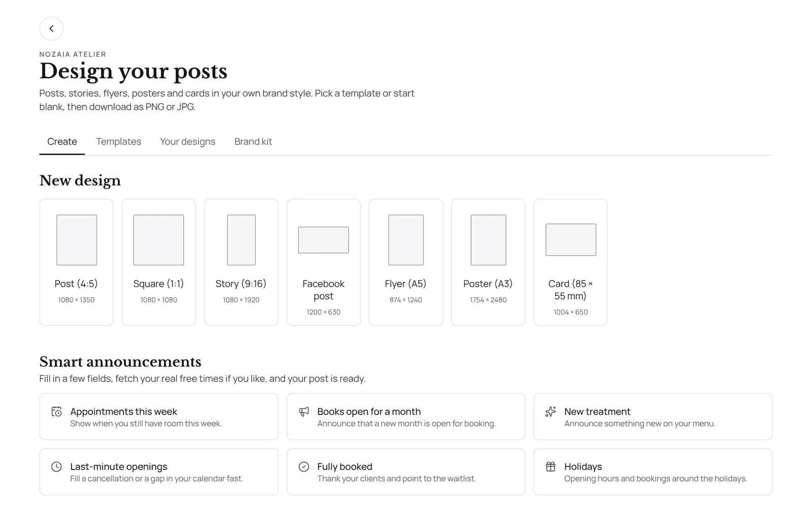Open the Holidays announcement card

(x=653, y=471)
